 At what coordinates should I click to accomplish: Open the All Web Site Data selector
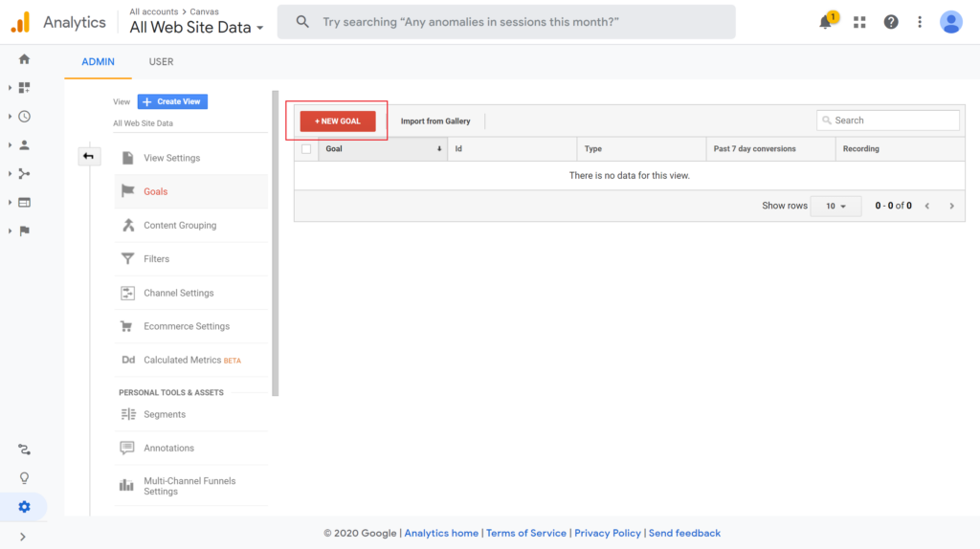197,28
